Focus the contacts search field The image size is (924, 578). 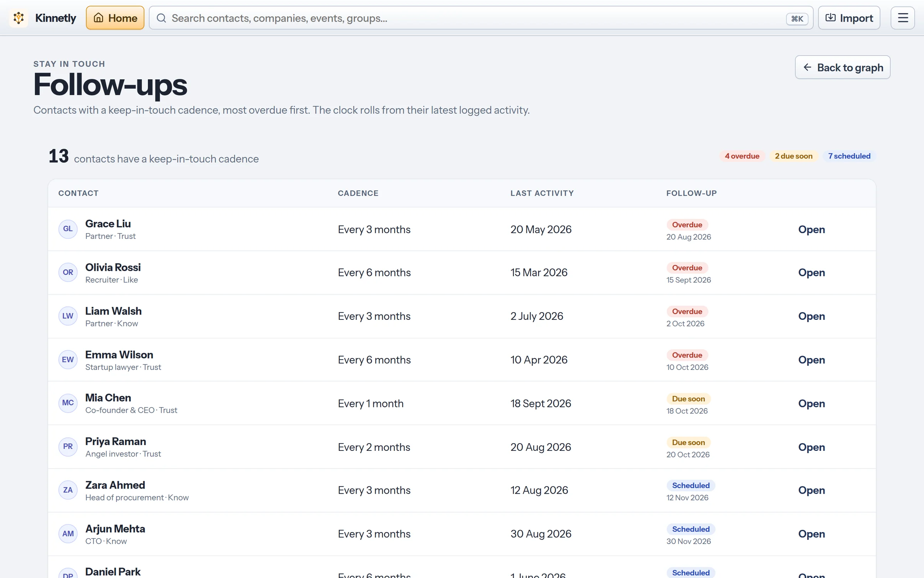coord(481,18)
